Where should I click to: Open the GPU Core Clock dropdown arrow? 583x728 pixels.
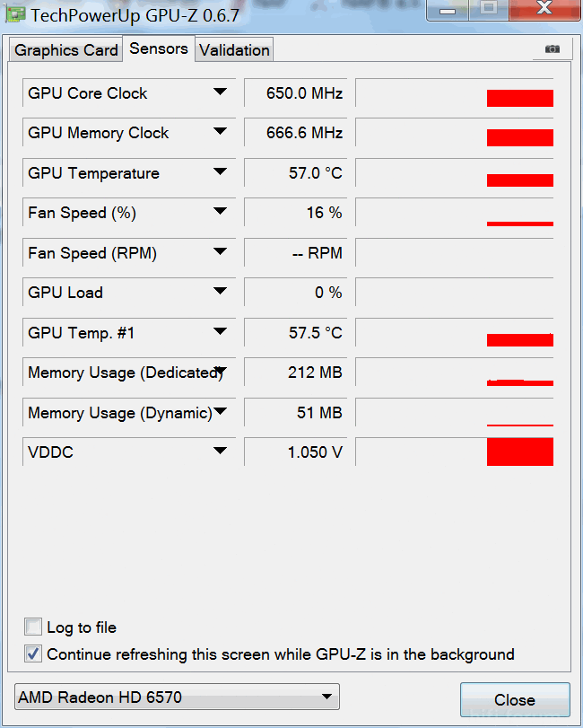[x=221, y=92]
